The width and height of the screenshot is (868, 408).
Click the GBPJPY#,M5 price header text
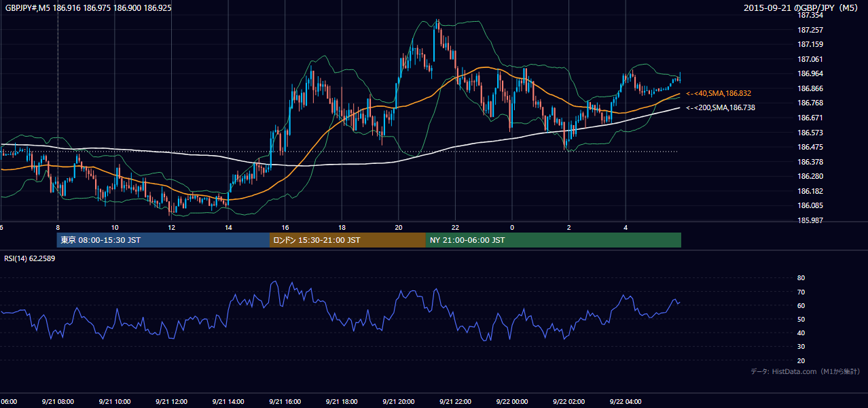(x=88, y=7)
